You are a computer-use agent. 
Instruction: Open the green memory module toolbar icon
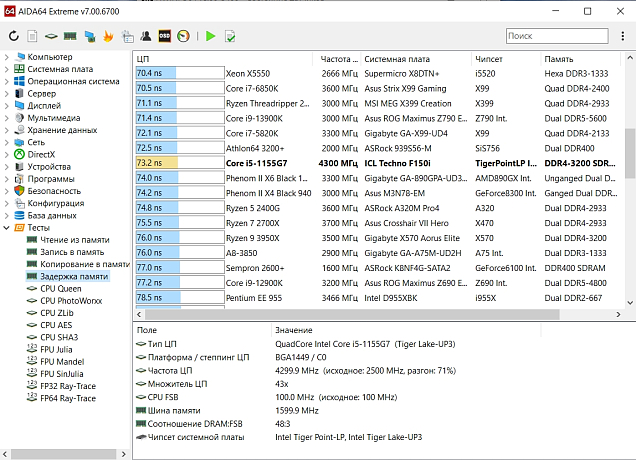(x=70, y=37)
